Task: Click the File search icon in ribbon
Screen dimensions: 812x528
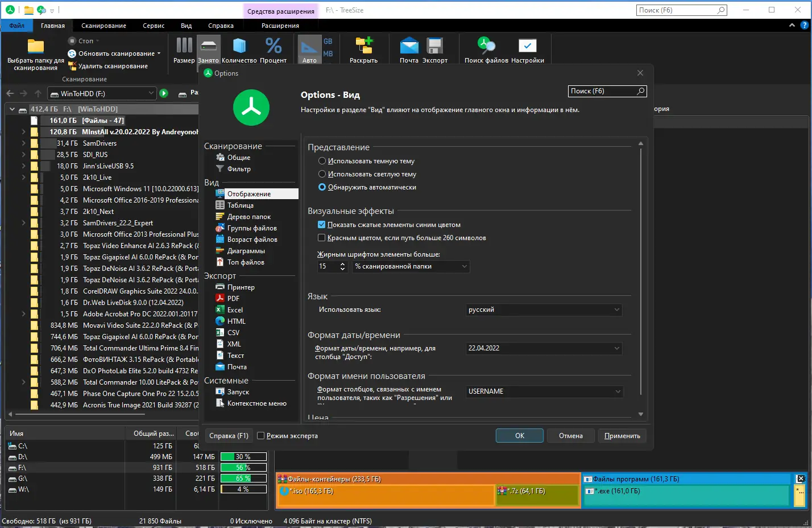Action: tap(486, 46)
